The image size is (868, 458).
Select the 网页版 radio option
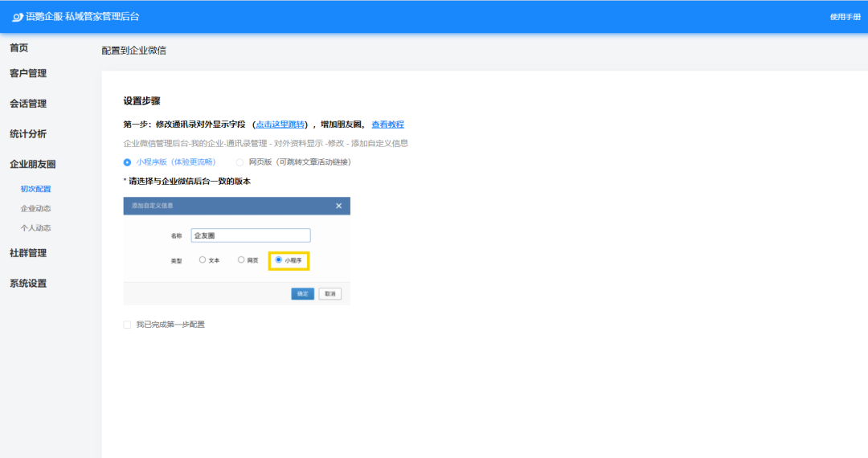(240, 162)
